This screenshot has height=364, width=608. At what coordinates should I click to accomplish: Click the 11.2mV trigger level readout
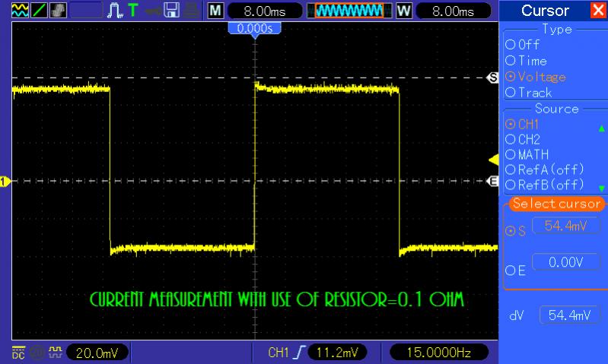pyautogui.click(x=337, y=353)
